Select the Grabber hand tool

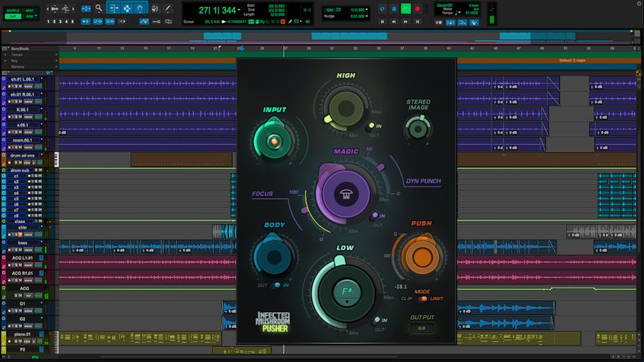click(141, 8)
